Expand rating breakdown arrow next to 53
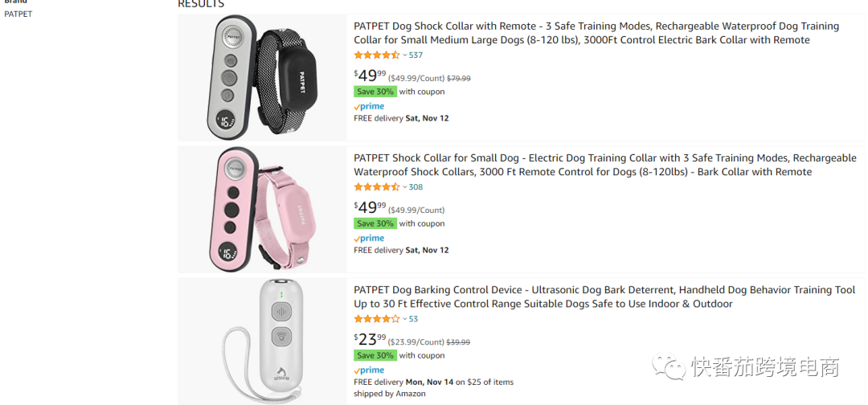 tap(404, 319)
